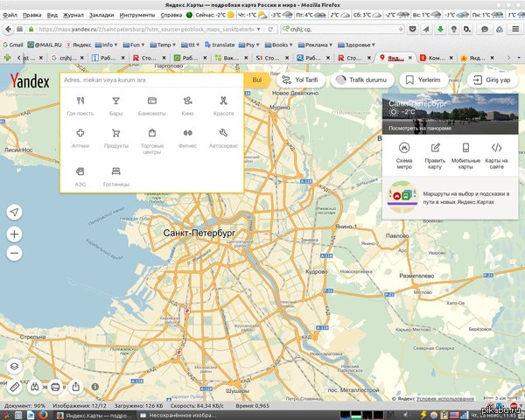Select the 'Автосервис' wrench category
Viewport: 525px width, 420px height.
pyautogui.click(x=223, y=138)
